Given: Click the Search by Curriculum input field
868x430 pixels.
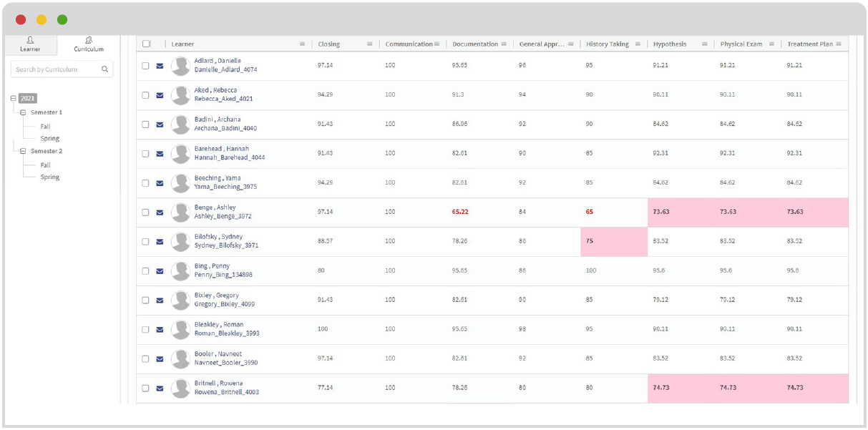Looking at the screenshot, I should 56,69.
